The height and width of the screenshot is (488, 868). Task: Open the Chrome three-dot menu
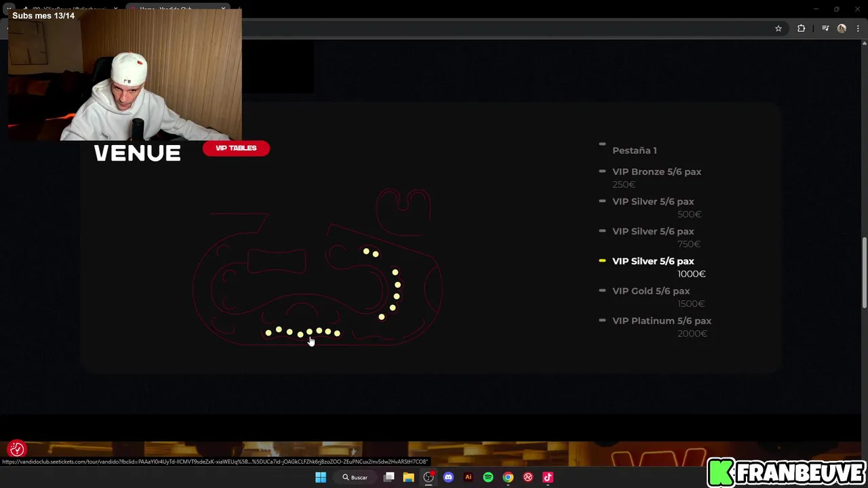(x=858, y=28)
